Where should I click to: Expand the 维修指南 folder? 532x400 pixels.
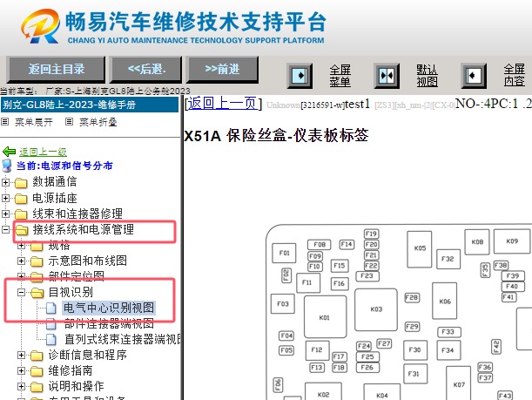[21, 370]
